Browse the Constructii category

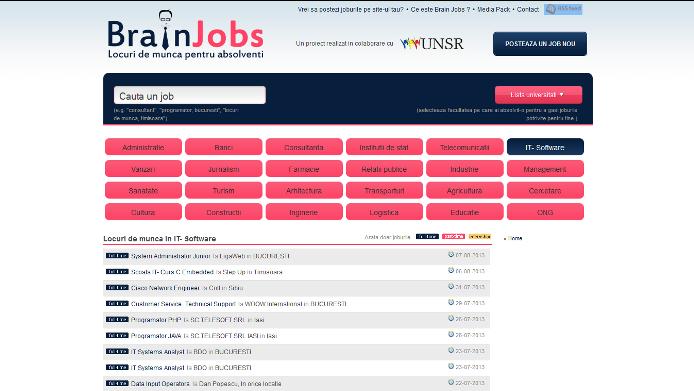coord(224,212)
